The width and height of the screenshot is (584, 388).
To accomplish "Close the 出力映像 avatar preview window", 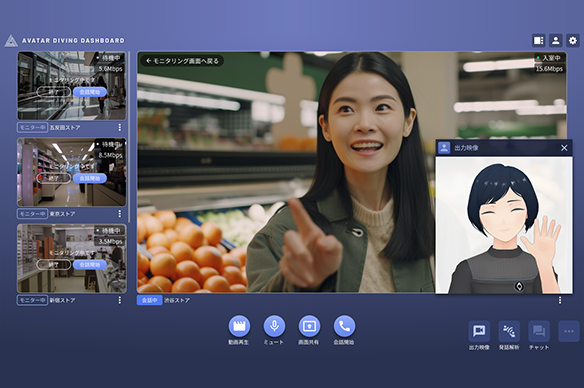I will click(x=564, y=148).
